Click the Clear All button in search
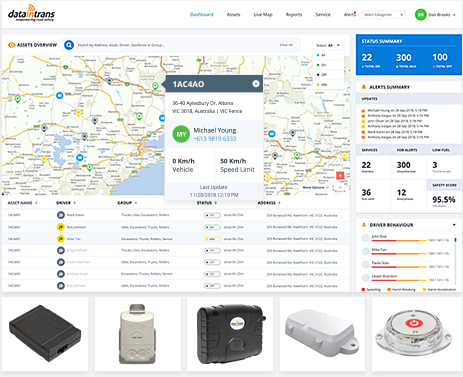Viewport: 463px width, 377px height. point(286,45)
